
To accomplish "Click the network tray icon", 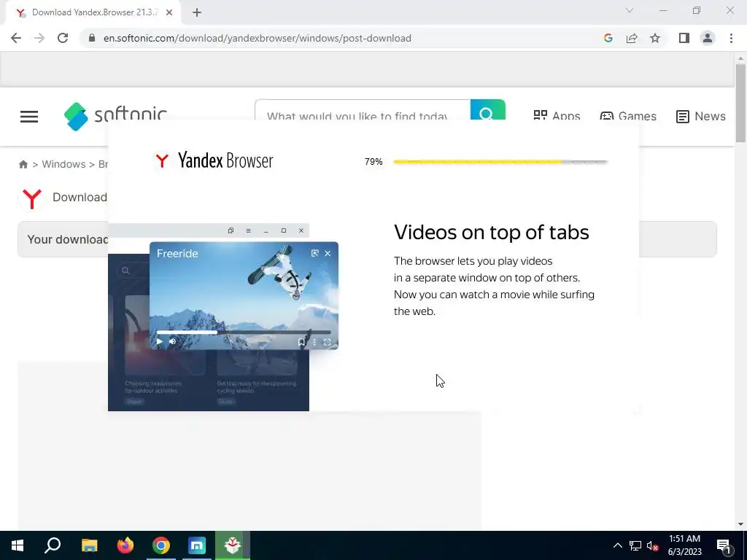I will coord(635,545).
